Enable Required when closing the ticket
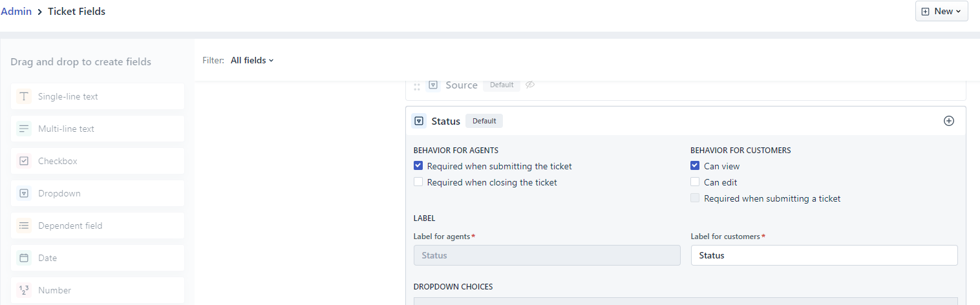 418,182
